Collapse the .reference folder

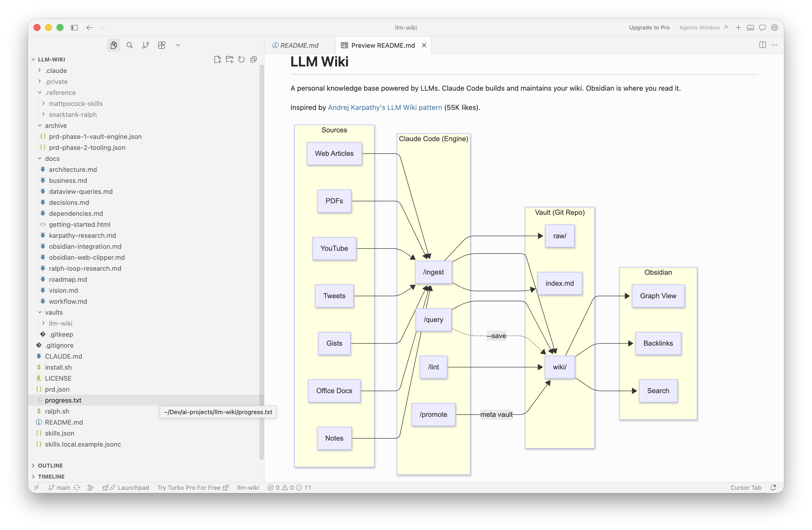pos(39,92)
